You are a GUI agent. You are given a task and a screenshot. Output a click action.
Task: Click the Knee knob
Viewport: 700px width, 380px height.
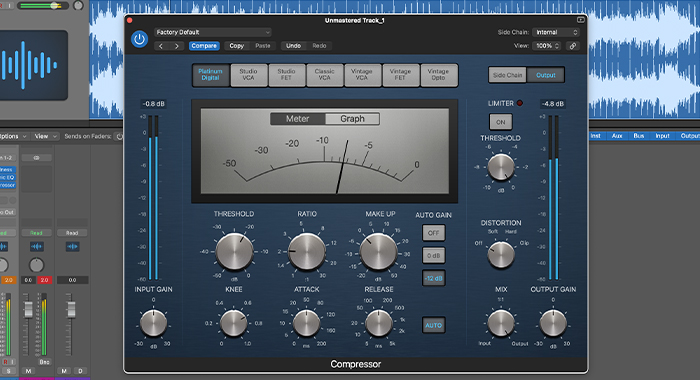234,323
